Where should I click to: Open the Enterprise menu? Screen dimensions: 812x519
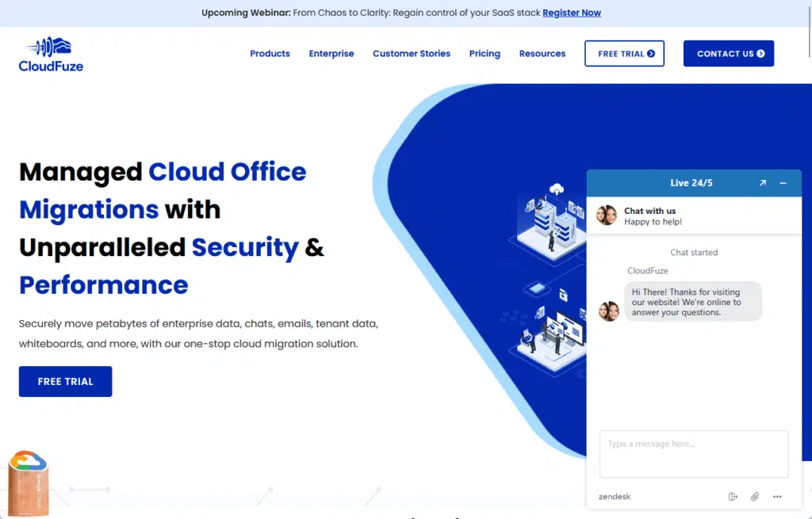pos(331,53)
